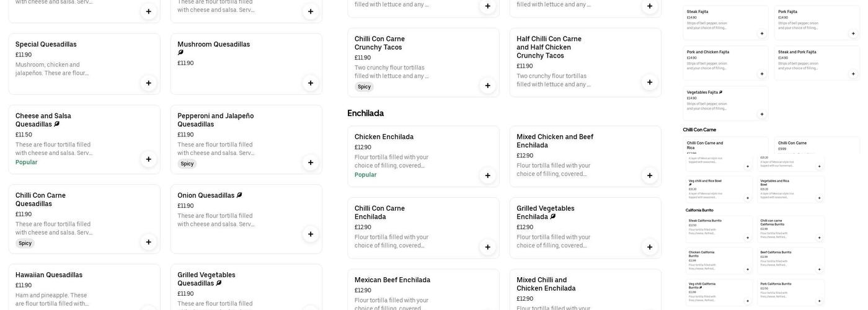Add Special Quesadillas to the basket

(148, 83)
